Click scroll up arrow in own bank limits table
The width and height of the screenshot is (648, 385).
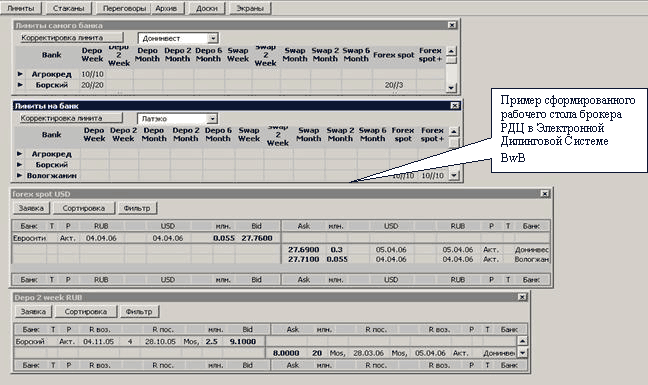pos(451,51)
